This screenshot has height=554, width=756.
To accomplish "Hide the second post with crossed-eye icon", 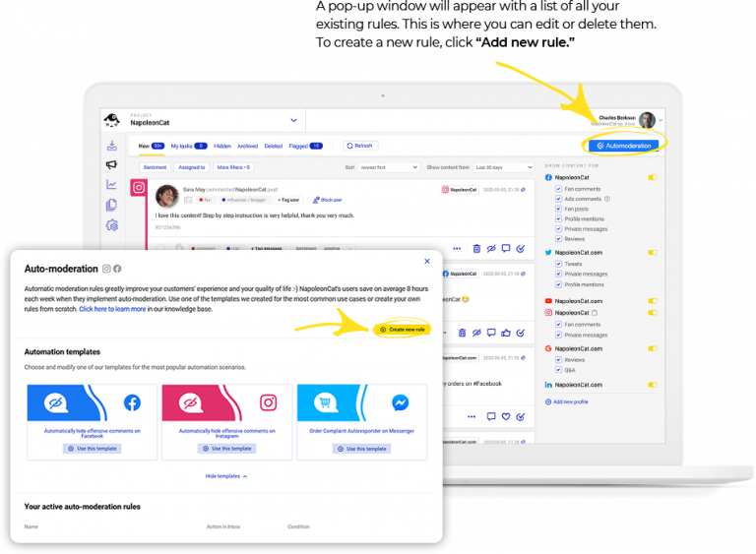I will tap(476, 333).
